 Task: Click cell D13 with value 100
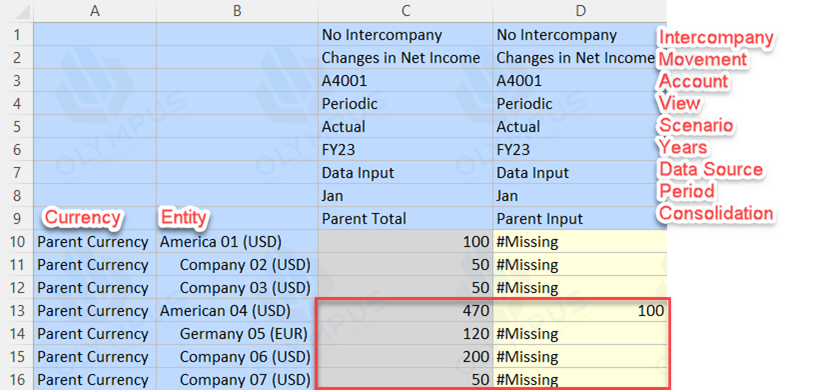580,311
